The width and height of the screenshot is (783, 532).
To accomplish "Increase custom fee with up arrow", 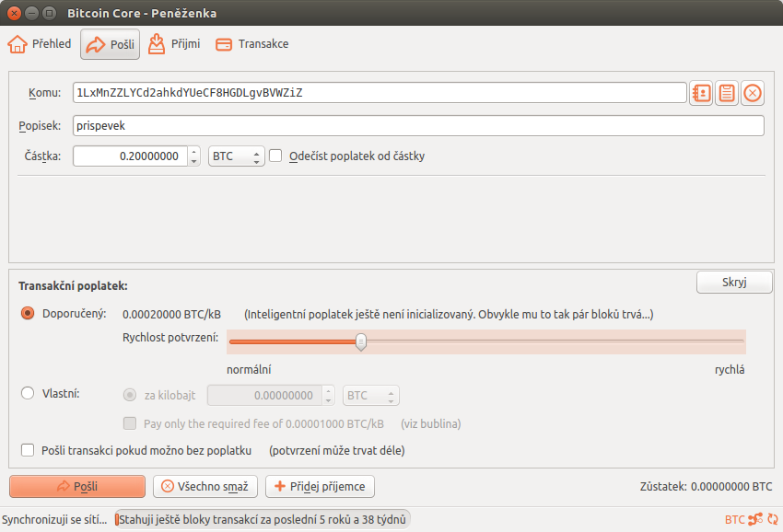I will 328,391.
